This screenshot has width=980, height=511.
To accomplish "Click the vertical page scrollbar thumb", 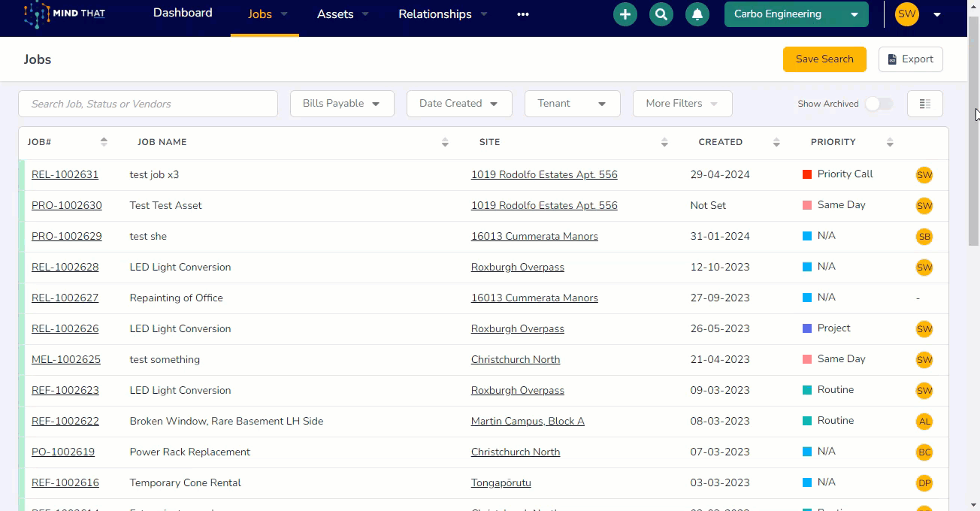I will 973,130.
